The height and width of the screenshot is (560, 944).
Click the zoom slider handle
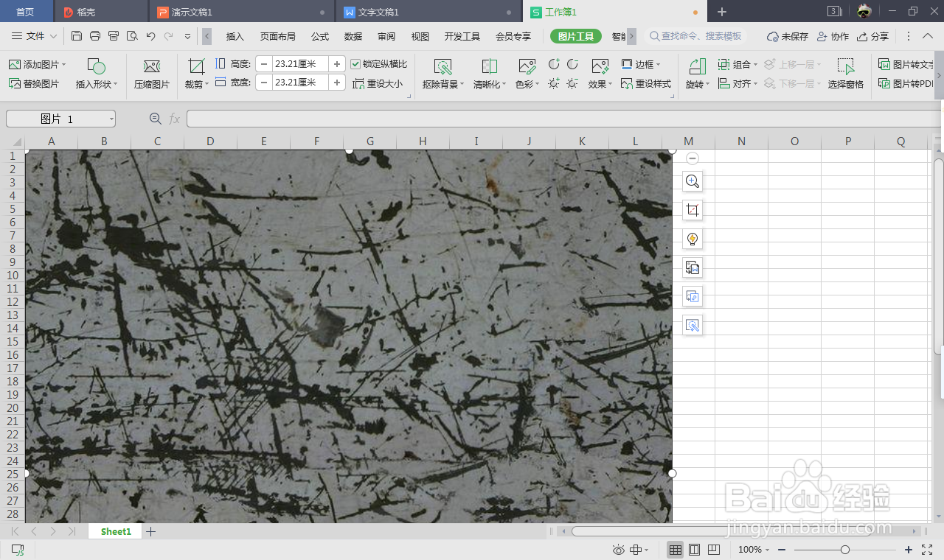coord(845,550)
